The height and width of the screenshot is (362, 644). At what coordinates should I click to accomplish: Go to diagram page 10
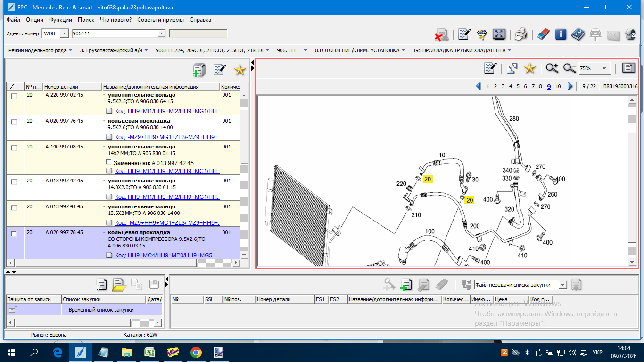(x=558, y=86)
